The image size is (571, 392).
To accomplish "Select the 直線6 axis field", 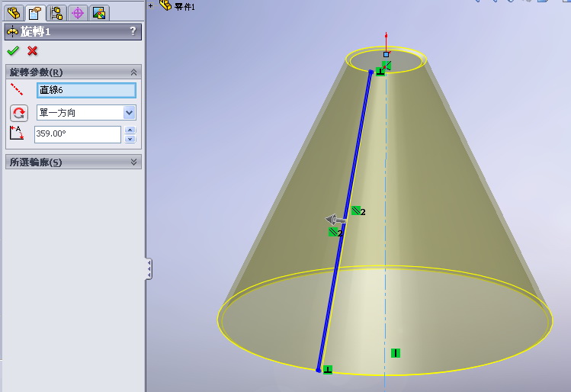I will 86,90.
